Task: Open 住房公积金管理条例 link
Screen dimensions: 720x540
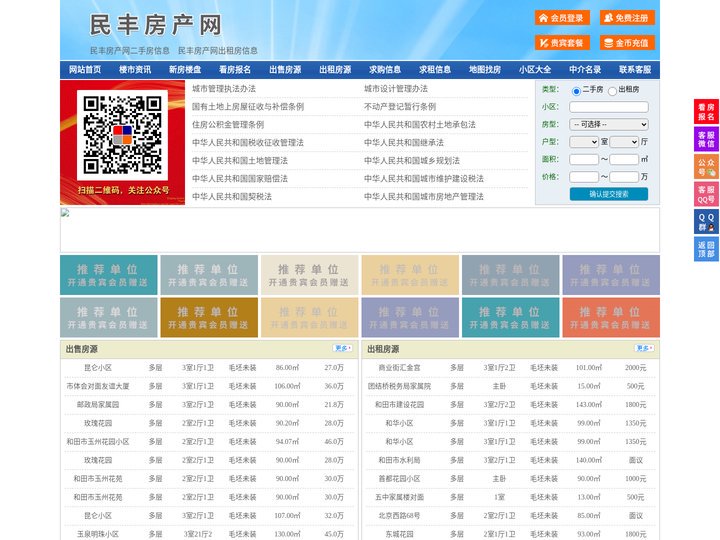Action: pyautogui.click(x=228, y=124)
